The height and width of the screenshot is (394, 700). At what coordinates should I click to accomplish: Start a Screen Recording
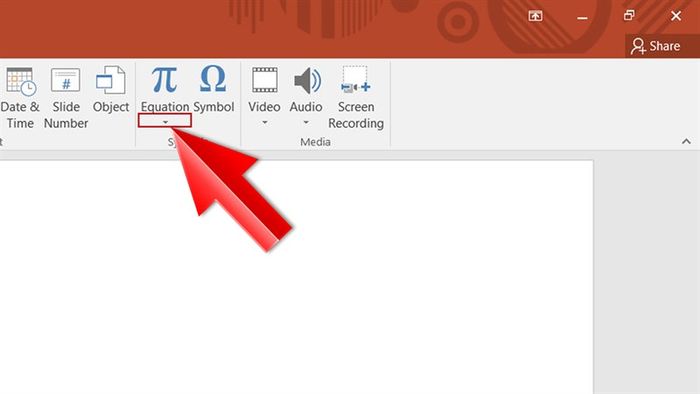click(356, 98)
